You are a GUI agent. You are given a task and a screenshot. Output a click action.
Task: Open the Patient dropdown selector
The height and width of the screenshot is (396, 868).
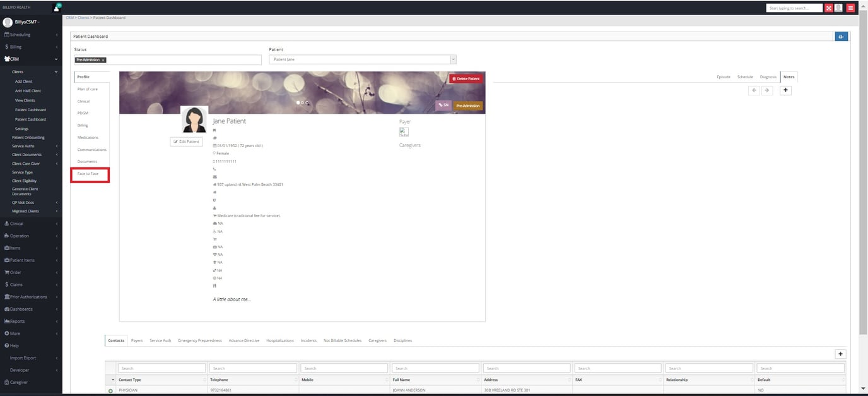click(362, 59)
